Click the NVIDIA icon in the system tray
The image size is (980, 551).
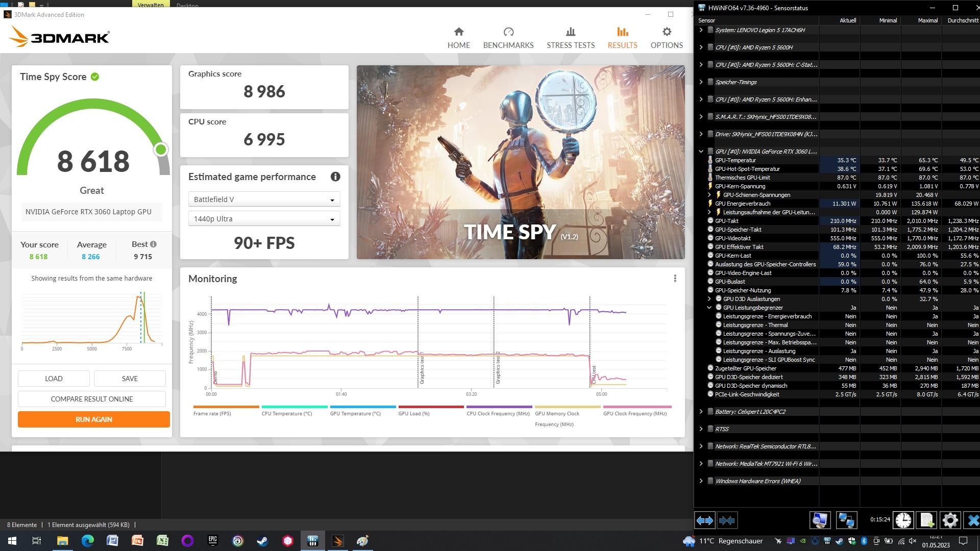(x=803, y=541)
